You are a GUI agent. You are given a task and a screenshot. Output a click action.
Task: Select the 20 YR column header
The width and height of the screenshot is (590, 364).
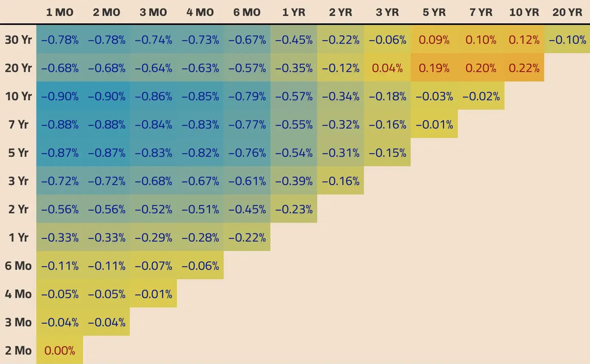pyautogui.click(x=567, y=13)
